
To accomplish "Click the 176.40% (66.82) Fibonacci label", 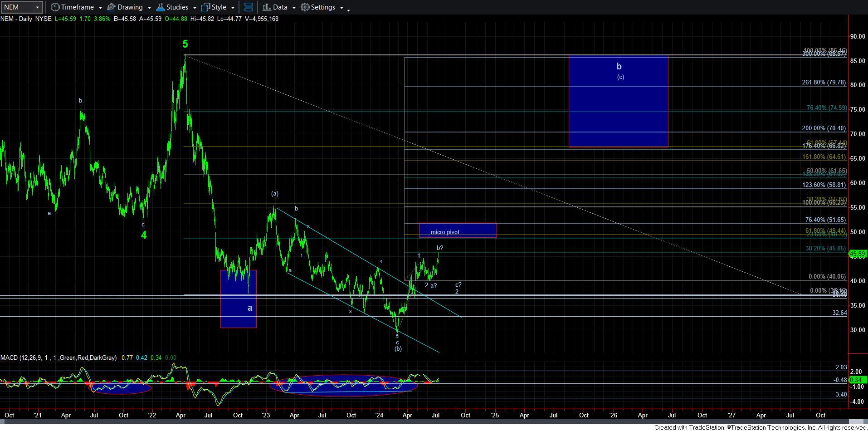I will pos(824,146).
